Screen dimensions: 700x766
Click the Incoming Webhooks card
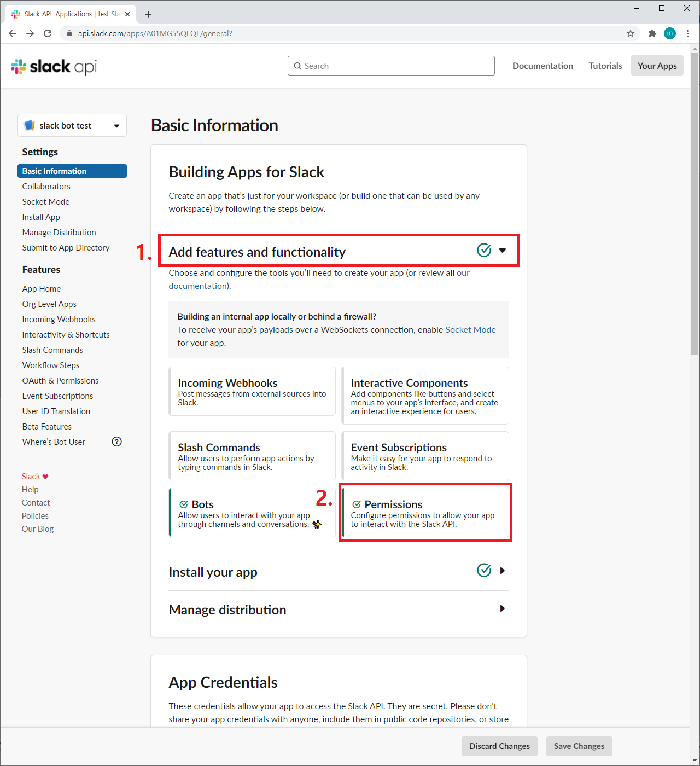click(252, 391)
